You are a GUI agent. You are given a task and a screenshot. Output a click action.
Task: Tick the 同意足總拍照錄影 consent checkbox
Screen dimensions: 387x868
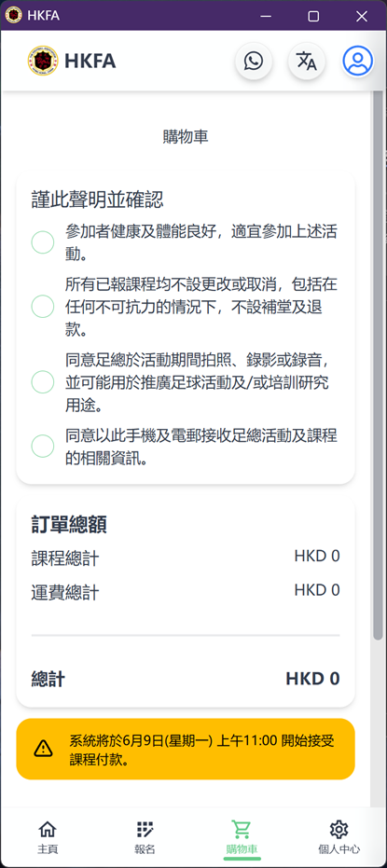[43, 382]
